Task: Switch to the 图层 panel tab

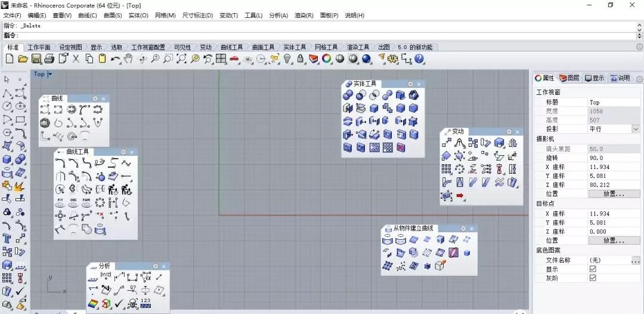Action: coord(569,78)
